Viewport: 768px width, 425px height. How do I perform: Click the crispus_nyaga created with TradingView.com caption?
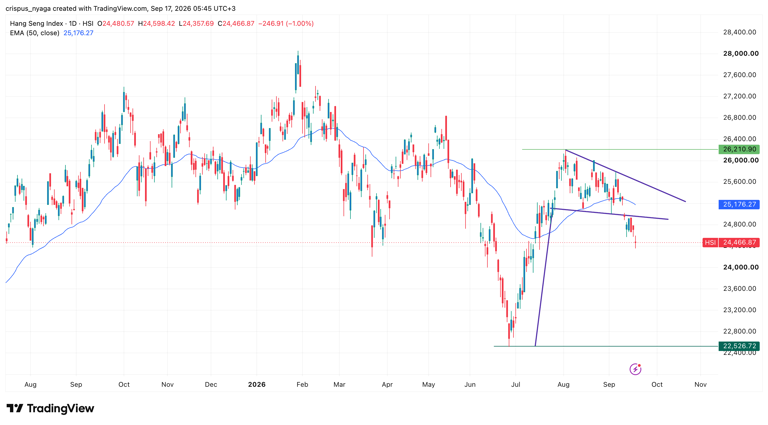click(x=120, y=9)
